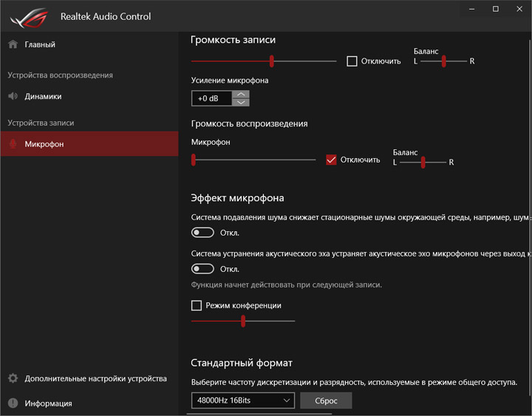Open the Динамики playback device page
Image resolution: width=532 pixels, height=416 pixels.
click(x=43, y=96)
